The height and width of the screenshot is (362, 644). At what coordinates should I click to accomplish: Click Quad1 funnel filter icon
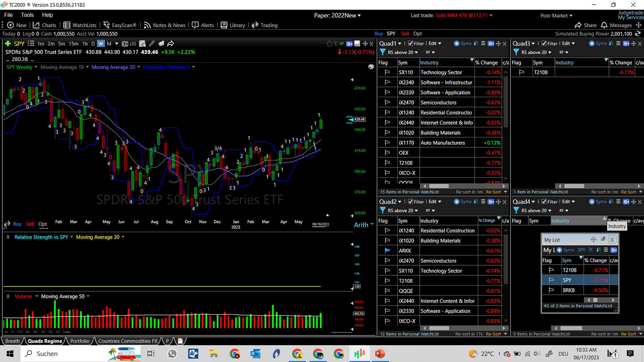(x=383, y=52)
